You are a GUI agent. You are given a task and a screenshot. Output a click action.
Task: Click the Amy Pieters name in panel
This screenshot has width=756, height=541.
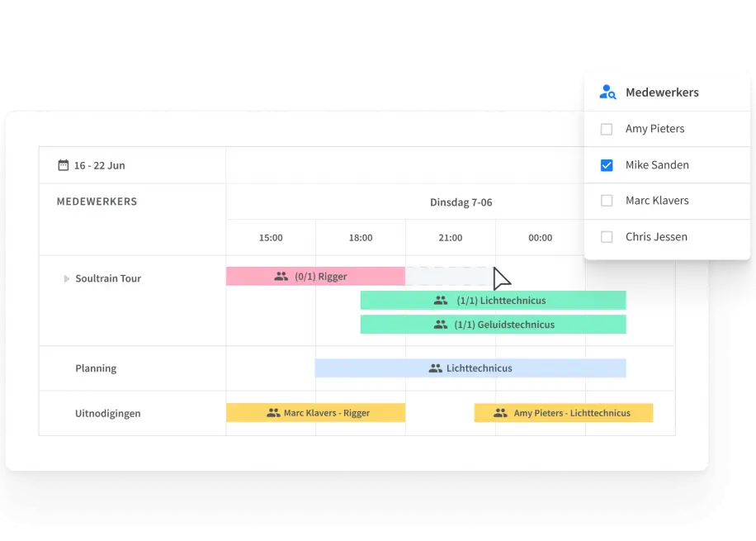(x=654, y=129)
